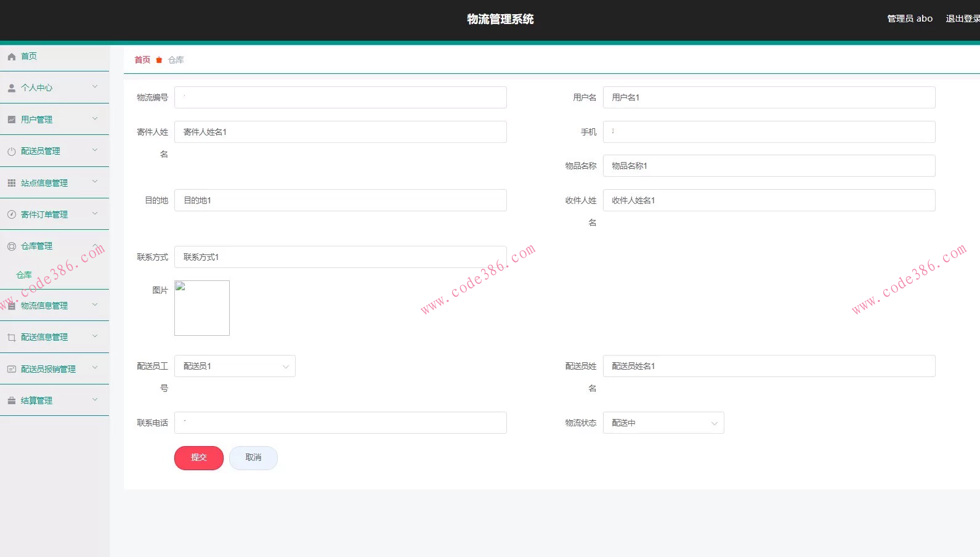
Task: Open the 站点信息管理 sidebar menu
Action: coord(55,183)
